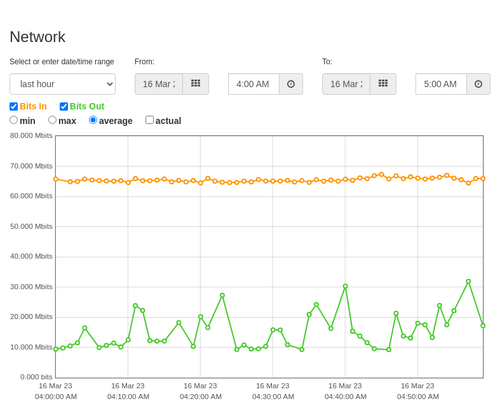Viewport: 500px width, 403px height.
Task: Select the max radio button
Action: 52,120
